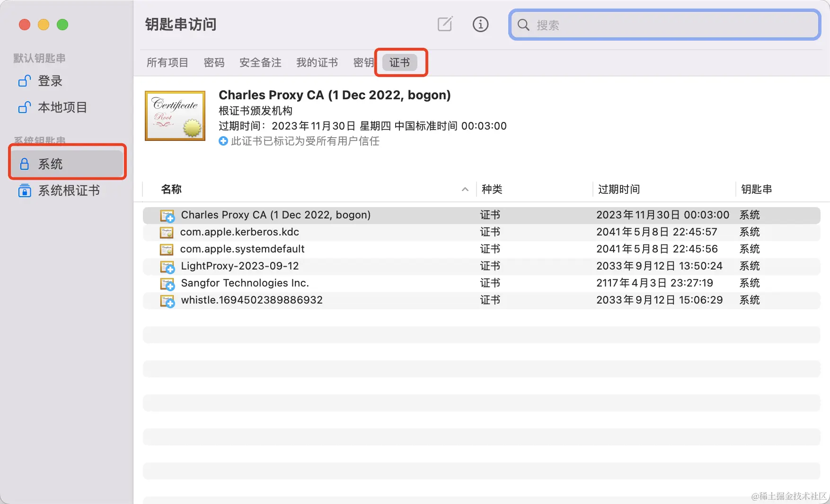Screen dimensions: 830x504
Task: Click the unlocked padlock icon beside 登录
Action: click(25, 81)
